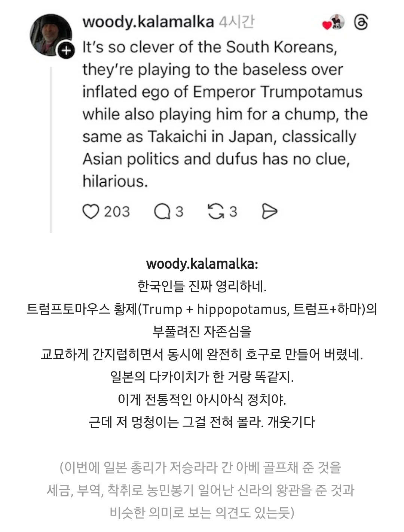Click the paper-plane share icon

pyautogui.click(x=269, y=212)
